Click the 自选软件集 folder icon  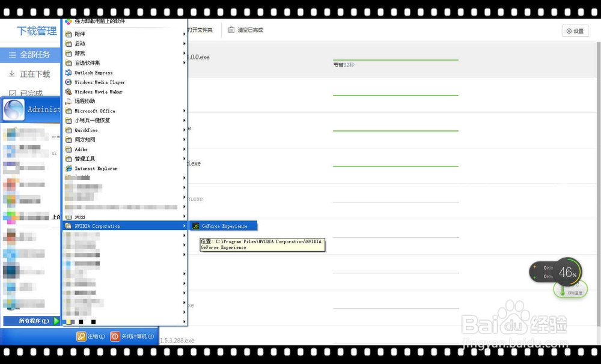coord(69,63)
